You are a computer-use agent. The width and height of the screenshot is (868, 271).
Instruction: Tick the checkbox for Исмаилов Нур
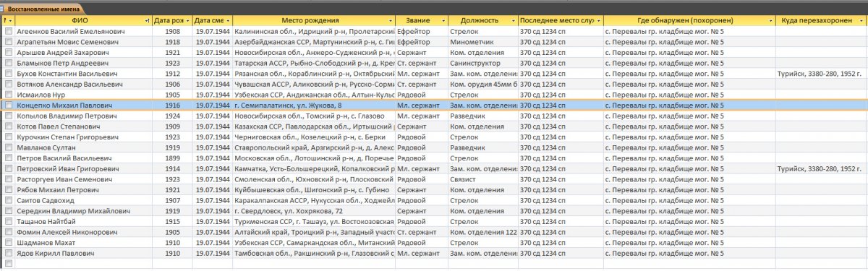8,95
